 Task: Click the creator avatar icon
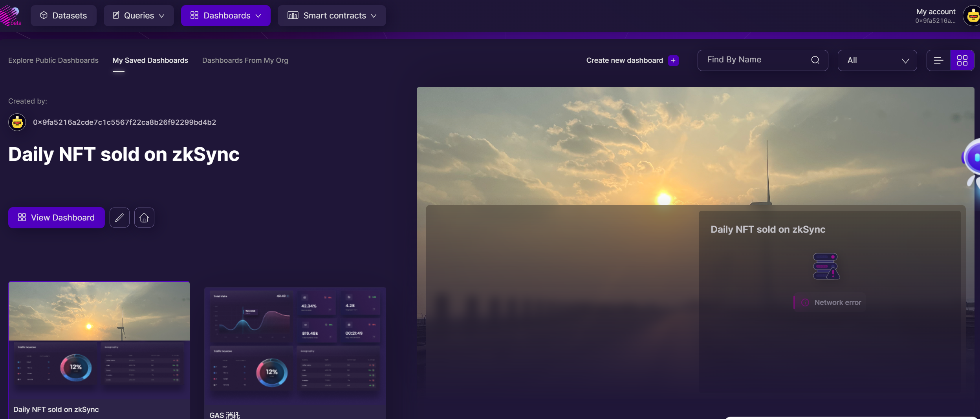17,122
